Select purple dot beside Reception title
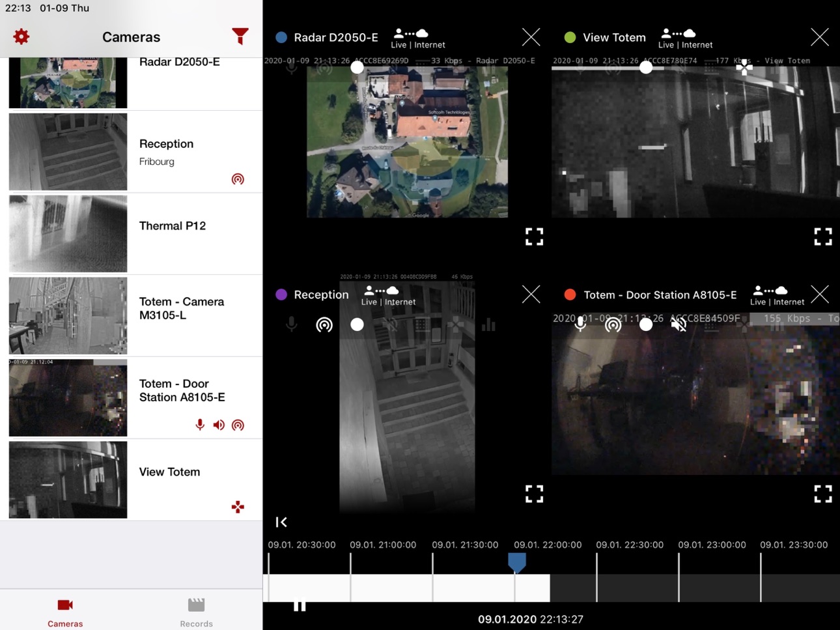 click(x=281, y=294)
